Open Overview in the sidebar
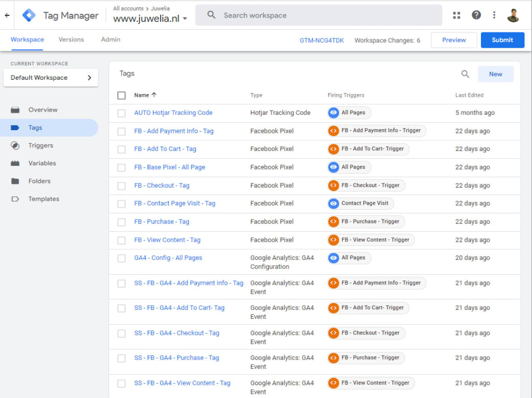The height and width of the screenshot is (398, 532). pyautogui.click(x=43, y=110)
